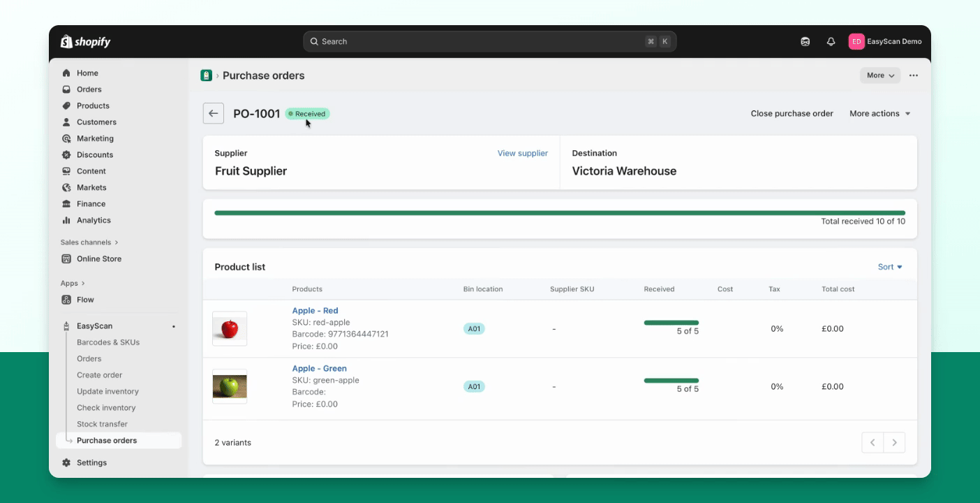
Task: Click the A01 bin badge for Apple - Green
Action: (x=474, y=387)
